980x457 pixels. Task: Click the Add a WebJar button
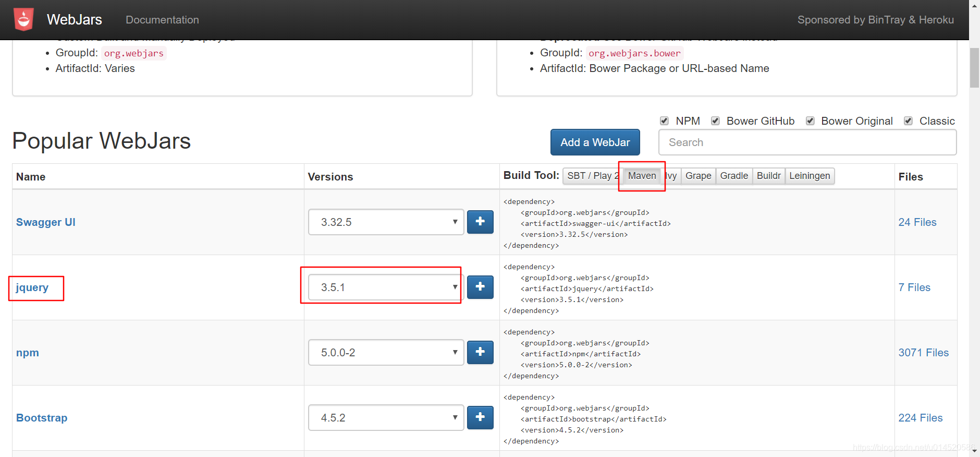click(x=595, y=142)
